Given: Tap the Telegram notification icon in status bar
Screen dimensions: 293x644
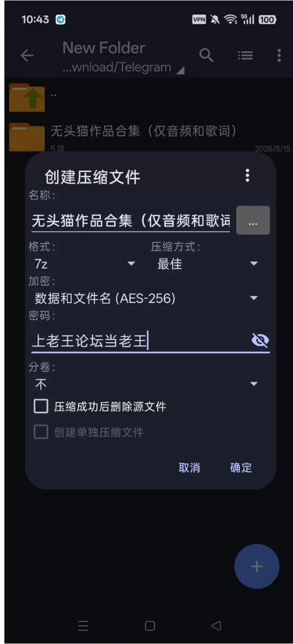Looking at the screenshot, I should [x=60, y=20].
